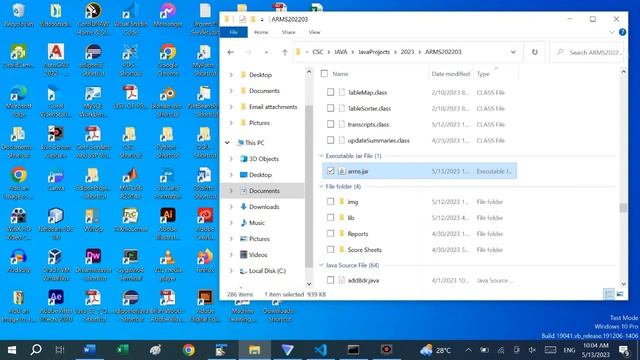Open Word from the taskbar
This screenshot has width=640, height=360.
pyautogui.click(x=89, y=350)
